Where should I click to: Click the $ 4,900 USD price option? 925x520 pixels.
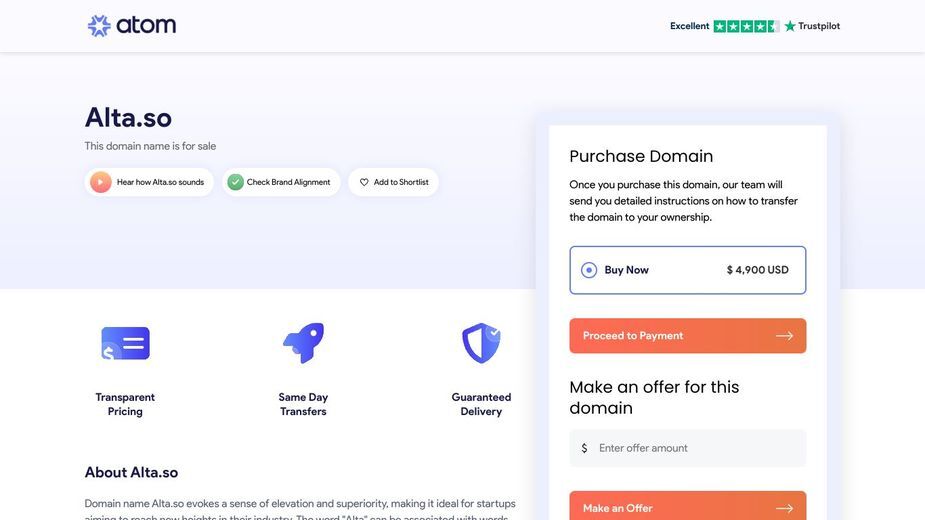click(757, 270)
